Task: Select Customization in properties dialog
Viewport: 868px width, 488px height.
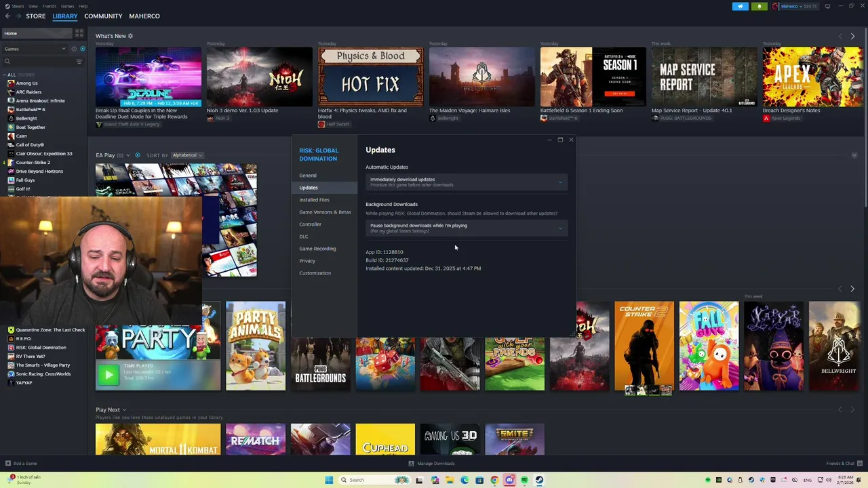Action: tap(325, 273)
